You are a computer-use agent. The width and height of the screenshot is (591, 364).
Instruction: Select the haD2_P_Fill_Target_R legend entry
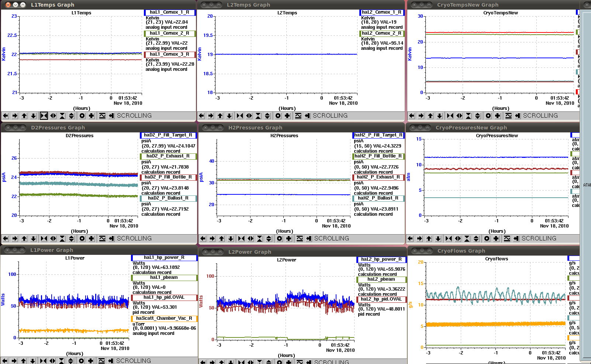click(x=168, y=135)
